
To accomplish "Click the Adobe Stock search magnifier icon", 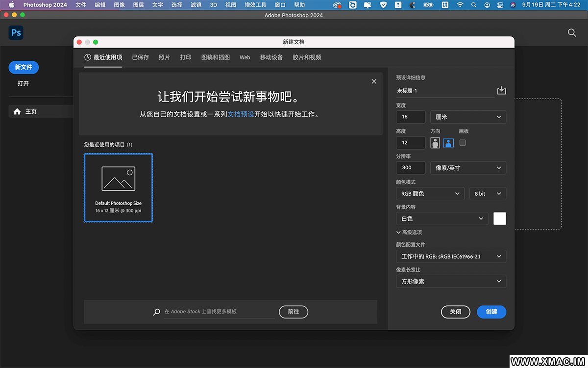I will tap(157, 312).
